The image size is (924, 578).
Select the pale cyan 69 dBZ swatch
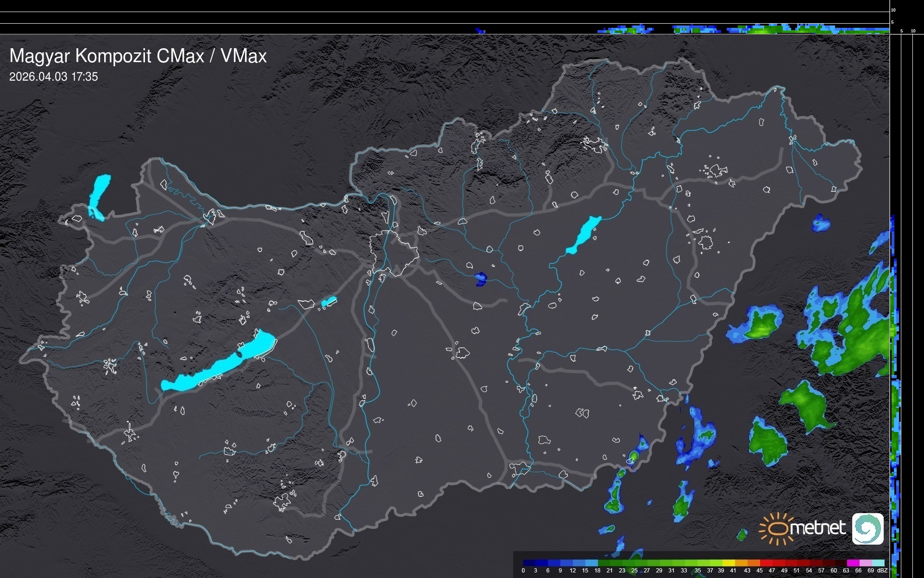click(x=879, y=563)
